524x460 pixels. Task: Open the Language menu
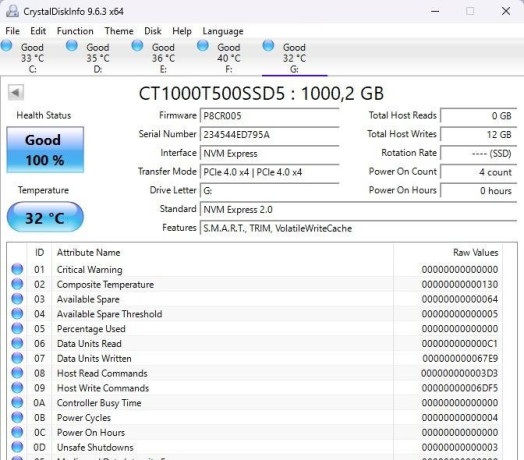click(x=223, y=31)
